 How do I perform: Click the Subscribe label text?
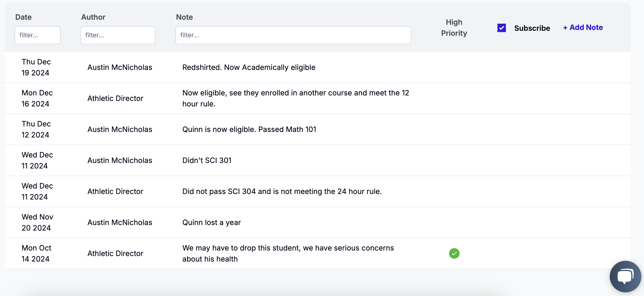tap(532, 28)
